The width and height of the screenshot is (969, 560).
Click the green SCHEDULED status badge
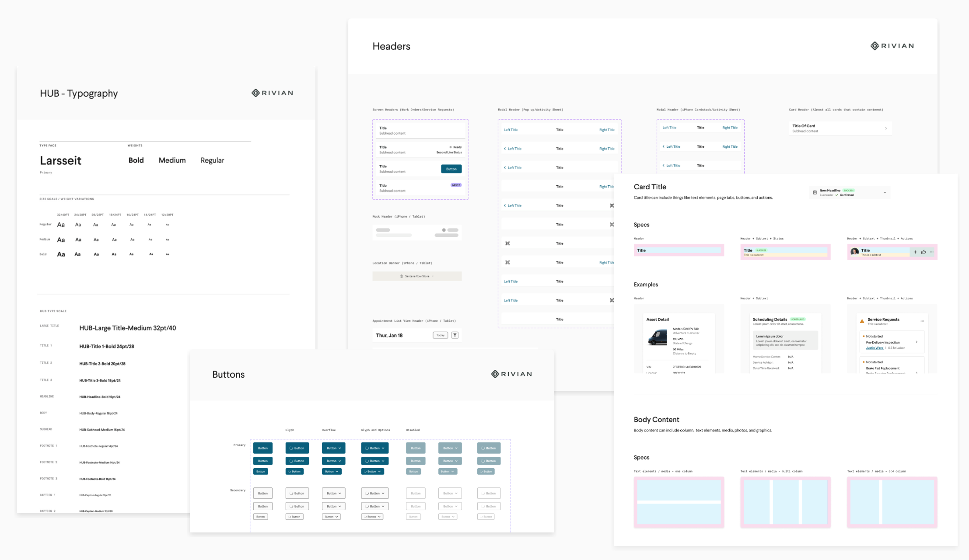(798, 320)
